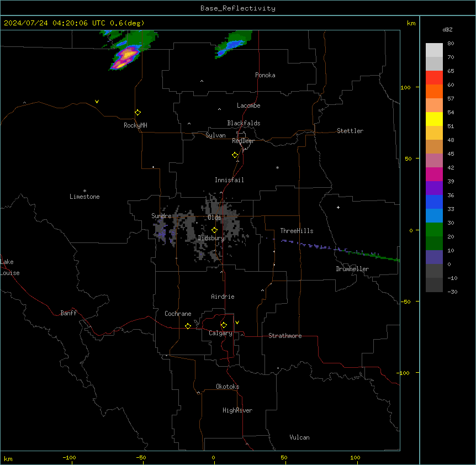Click the yellow diamond marker south of RedDeer
This screenshot has height=465, width=476.
235,155
